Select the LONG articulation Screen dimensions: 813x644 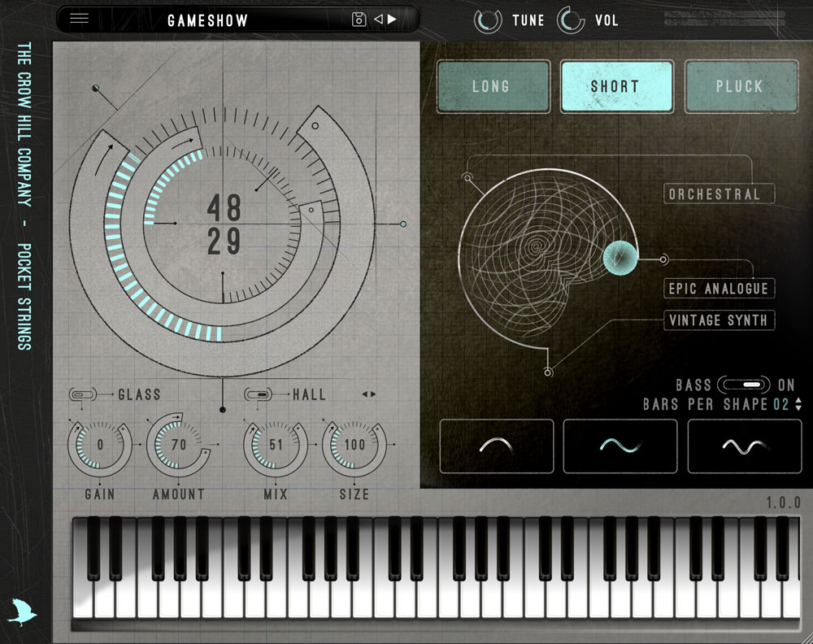pyautogui.click(x=493, y=86)
